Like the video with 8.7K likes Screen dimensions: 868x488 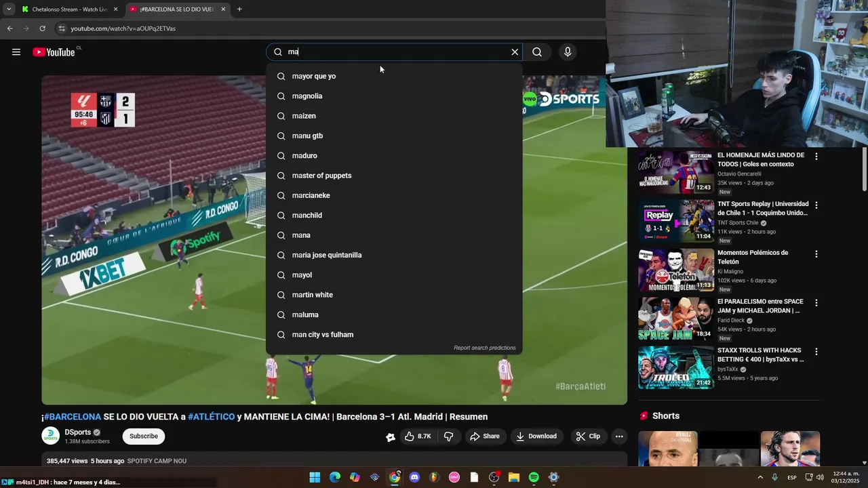coord(417,436)
